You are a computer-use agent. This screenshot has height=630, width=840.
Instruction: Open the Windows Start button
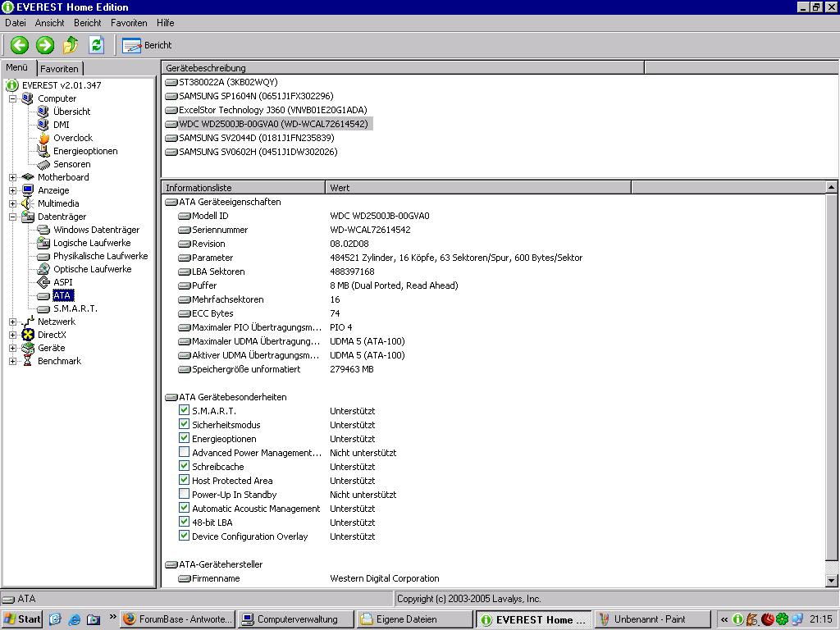click(22, 619)
